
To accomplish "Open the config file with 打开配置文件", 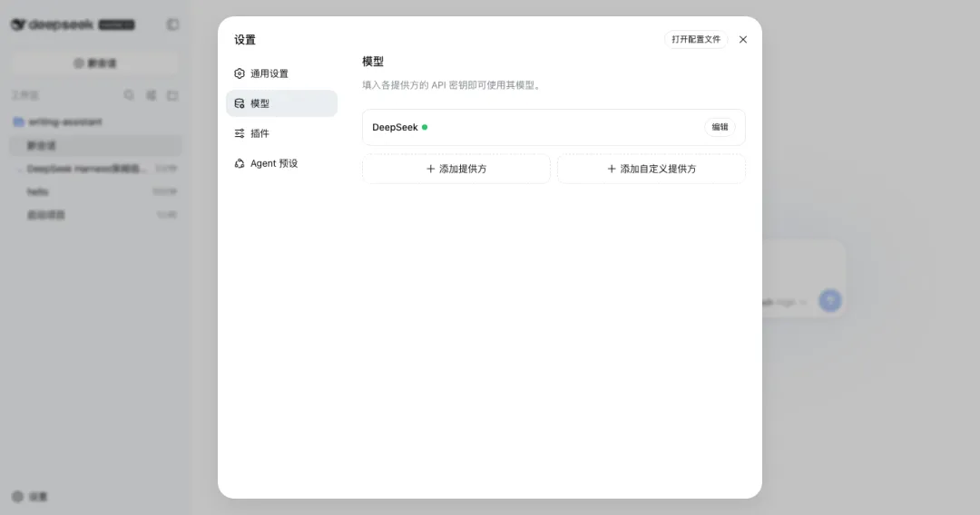I will (x=696, y=39).
